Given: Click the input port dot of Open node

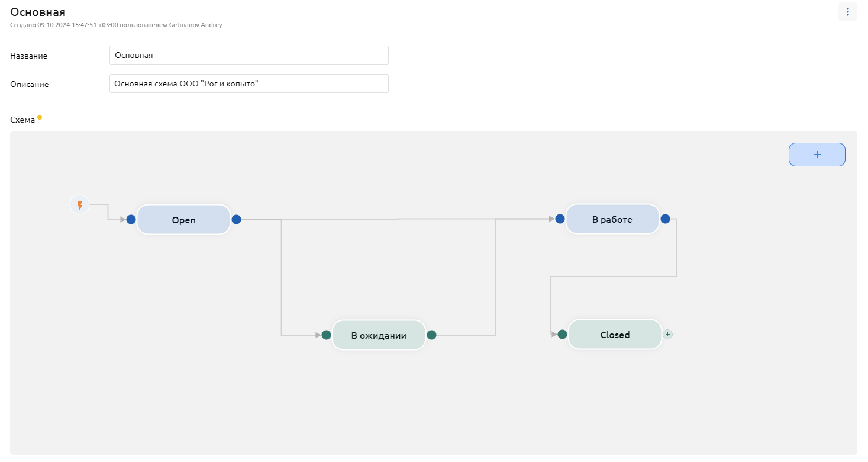Looking at the screenshot, I should click(131, 220).
